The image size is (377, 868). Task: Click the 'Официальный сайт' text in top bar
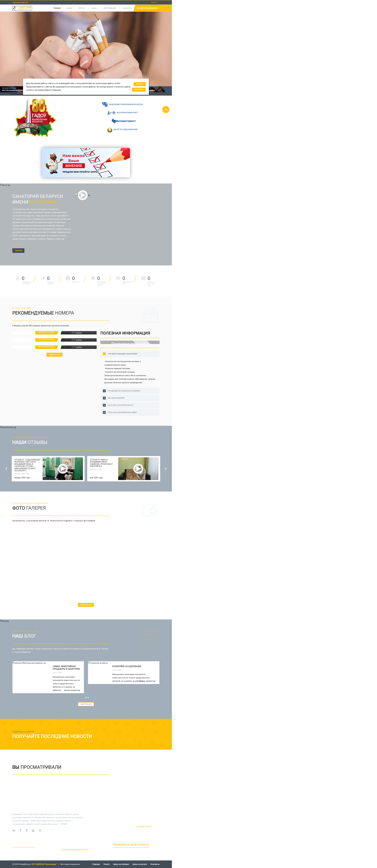tap(20, 2)
